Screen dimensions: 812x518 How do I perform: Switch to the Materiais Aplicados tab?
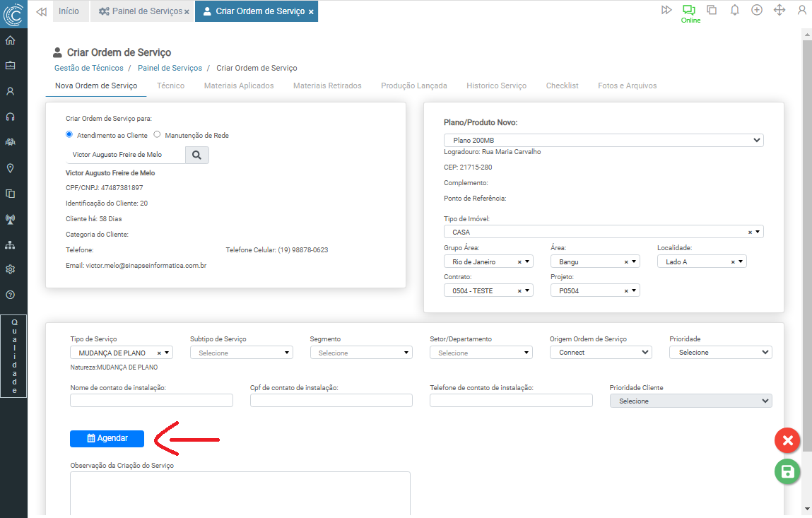[x=239, y=86]
